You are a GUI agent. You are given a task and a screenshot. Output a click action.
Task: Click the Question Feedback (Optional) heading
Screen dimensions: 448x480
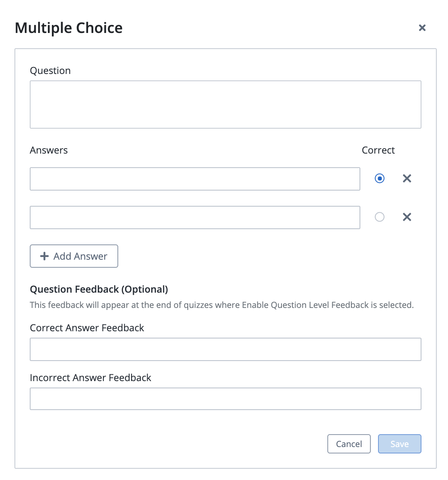click(x=99, y=289)
